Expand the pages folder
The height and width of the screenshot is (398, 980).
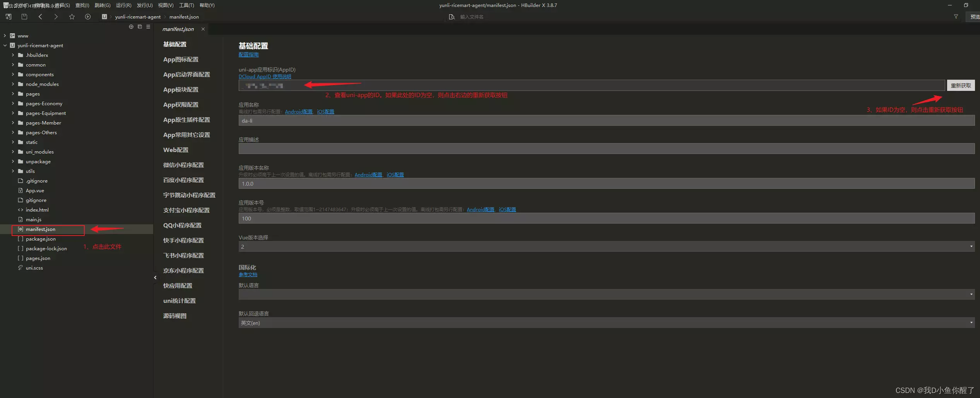13,94
